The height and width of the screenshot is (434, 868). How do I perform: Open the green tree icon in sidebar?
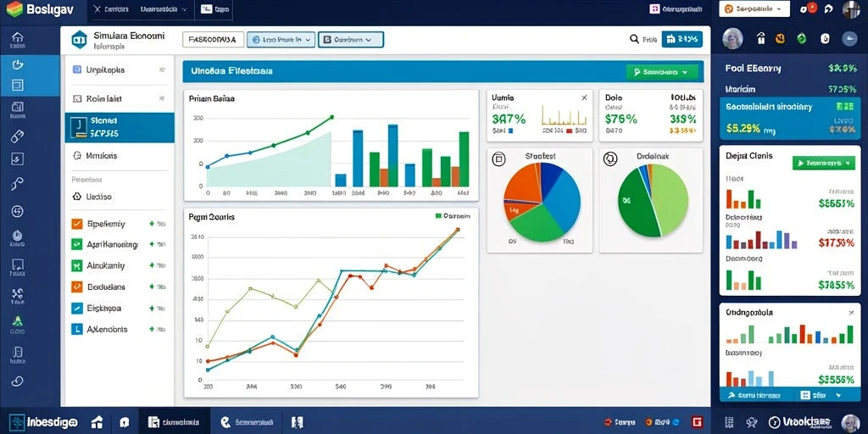click(x=17, y=320)
